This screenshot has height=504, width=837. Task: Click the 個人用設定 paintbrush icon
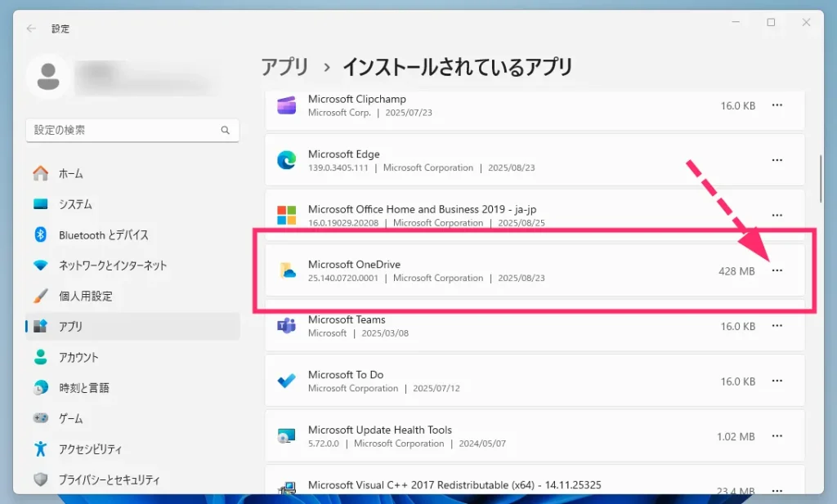coord(41,296)
